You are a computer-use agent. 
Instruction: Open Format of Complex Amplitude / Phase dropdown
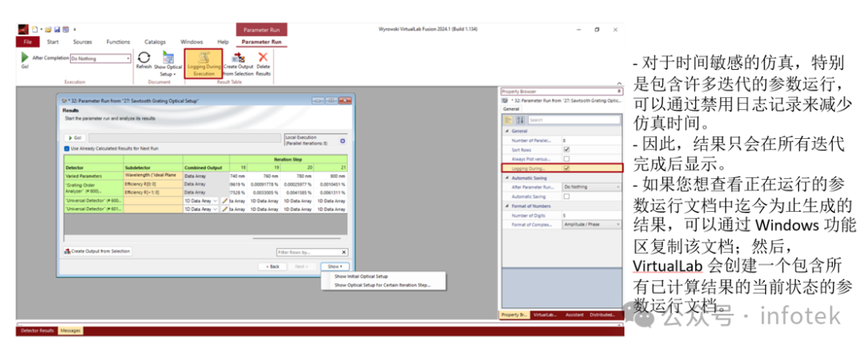[x=592, y=225]
